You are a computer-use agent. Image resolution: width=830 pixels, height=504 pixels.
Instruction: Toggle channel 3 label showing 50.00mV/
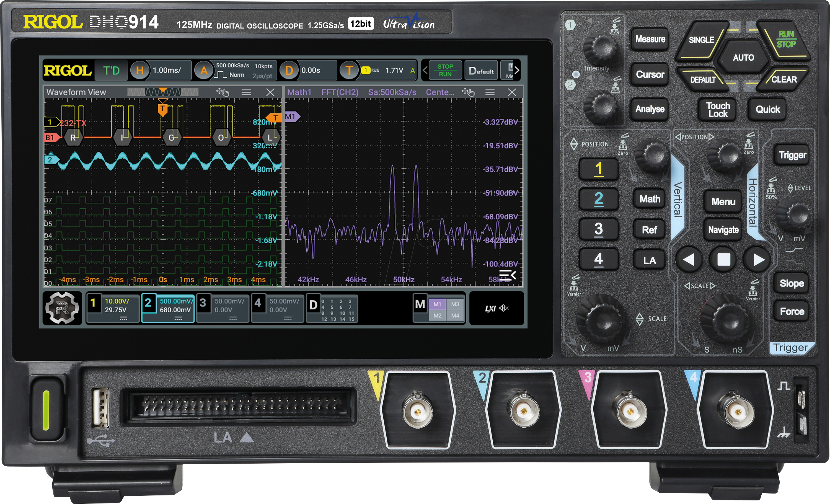pyautogui.click(x=223, y=309)
